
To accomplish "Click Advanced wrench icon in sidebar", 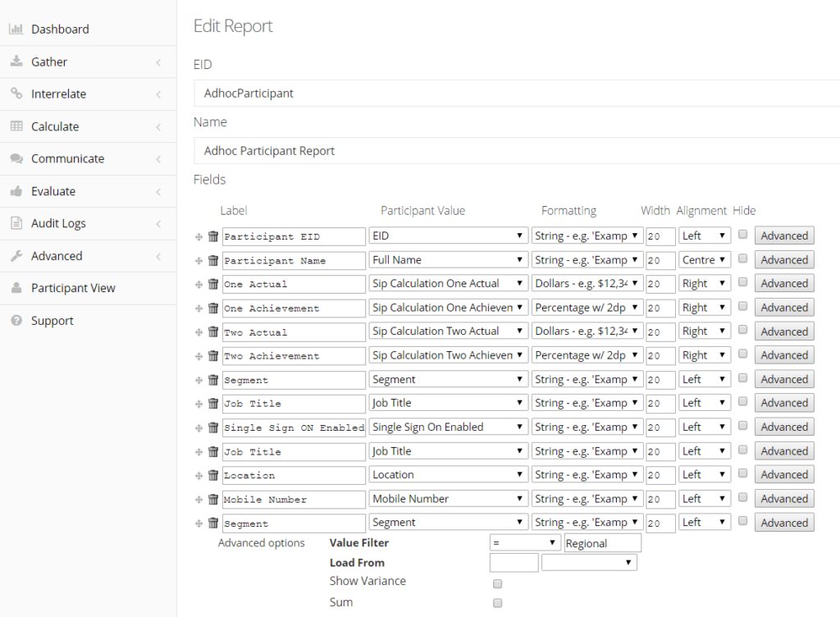I will 16,255.
